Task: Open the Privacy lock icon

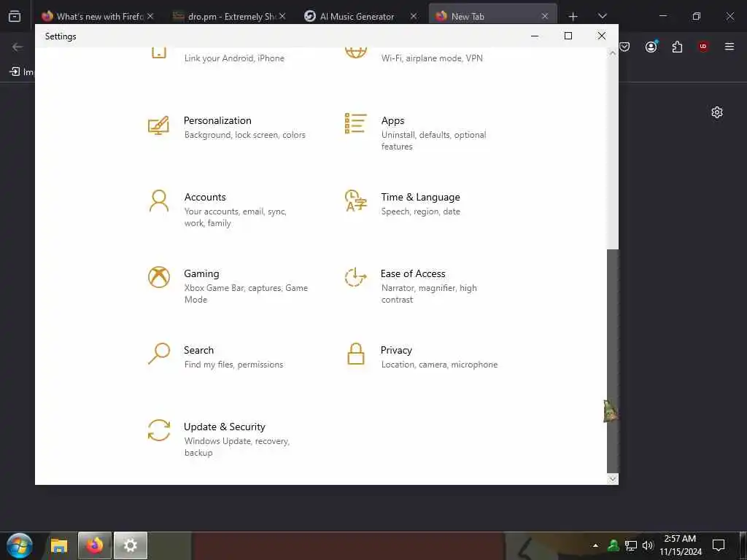Action: tap(356, 354)
